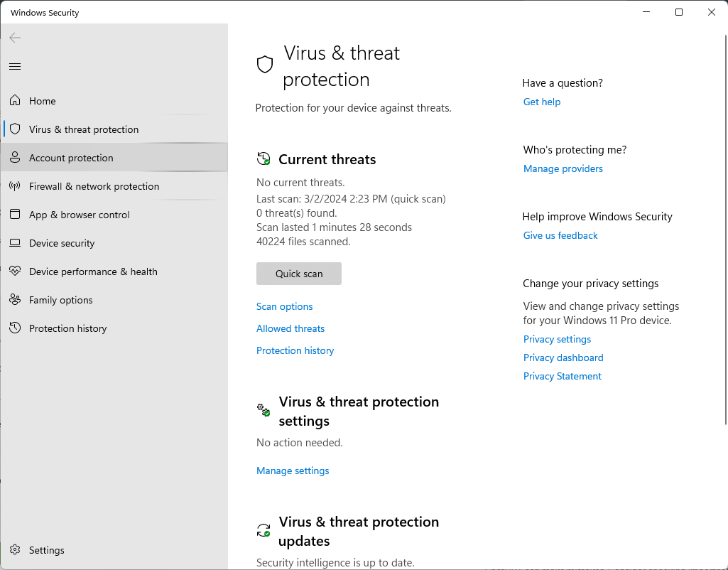Open Privacy settings link
Screen dimensions: 728x570
557,339
